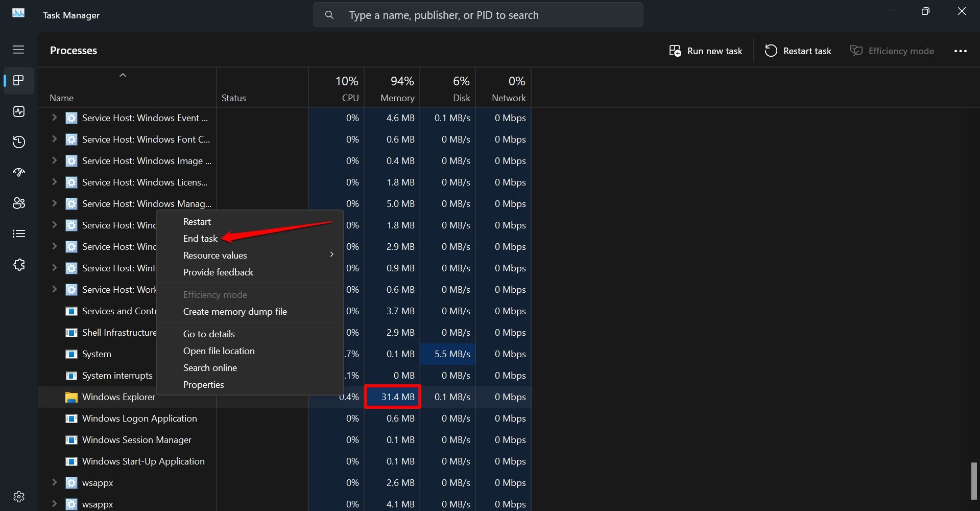Sort by CPU column header
Screen dimensions: 980x511
337,88
